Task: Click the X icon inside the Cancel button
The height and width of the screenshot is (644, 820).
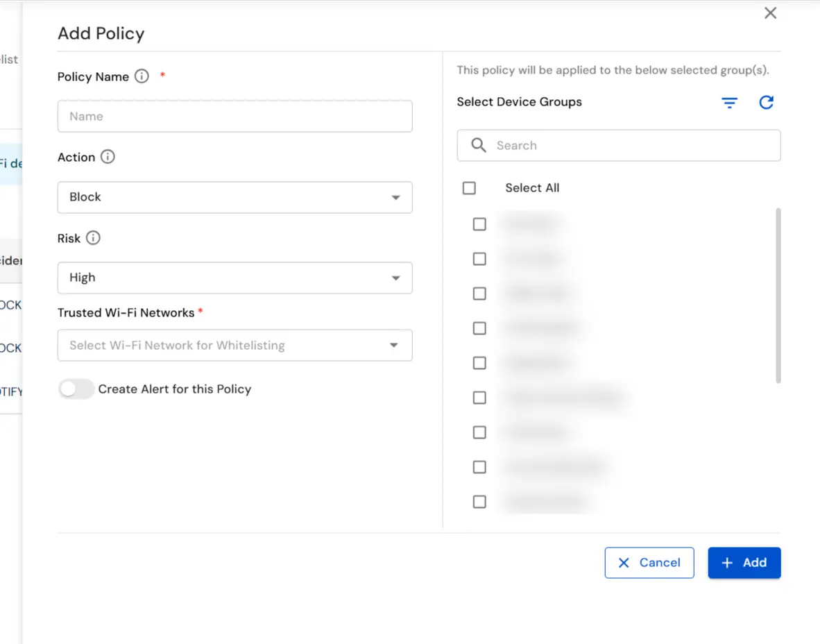Action: pyautogui.click(x=624, y=563)
